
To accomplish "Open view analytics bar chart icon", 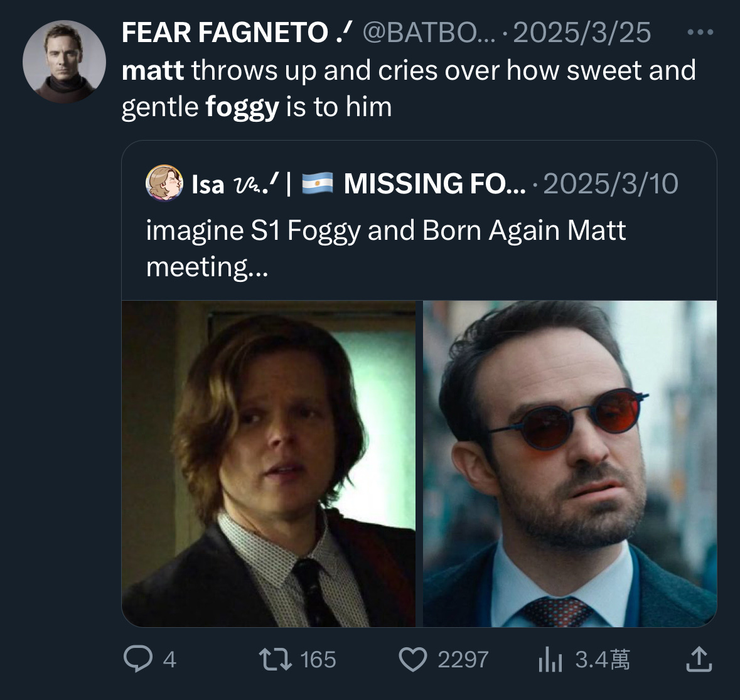I will (550, 660).
